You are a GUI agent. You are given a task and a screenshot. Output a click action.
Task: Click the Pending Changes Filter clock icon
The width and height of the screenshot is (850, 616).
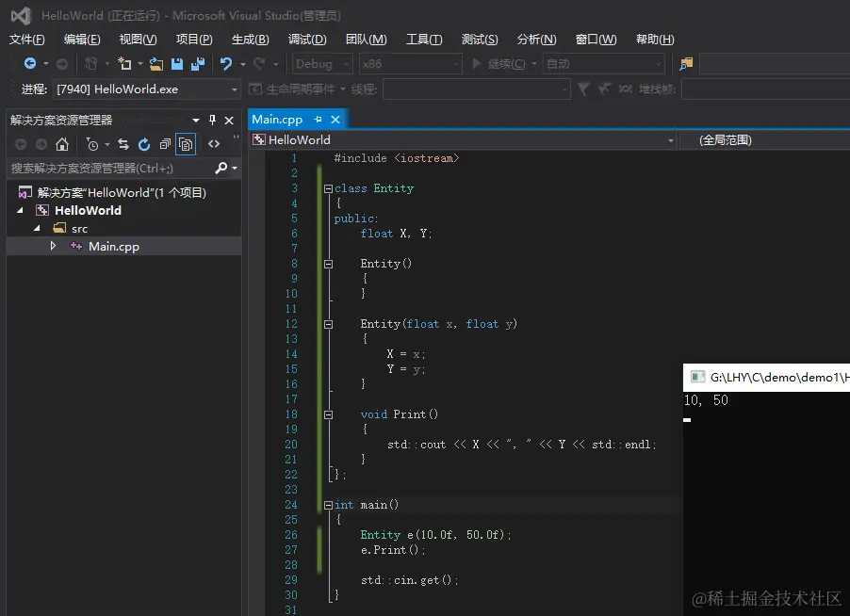tap(92, 144)
